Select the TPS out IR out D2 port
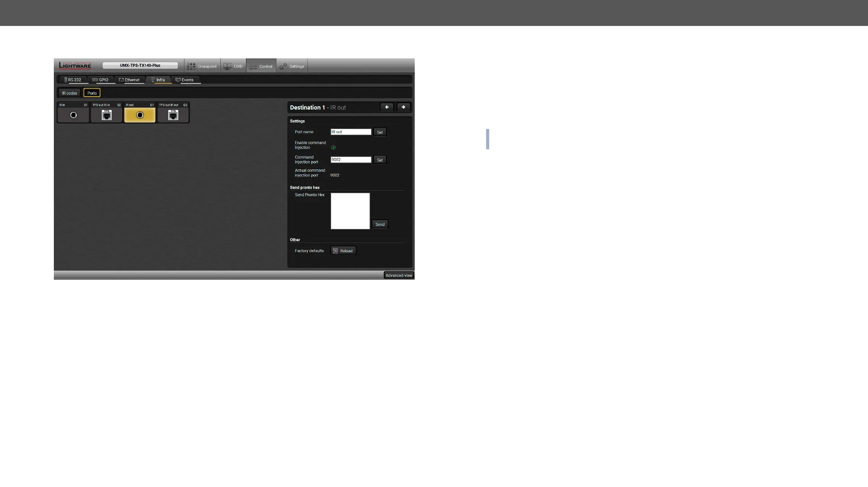The height and width of the screenshot is (487, 868). [x=173, y=115]
